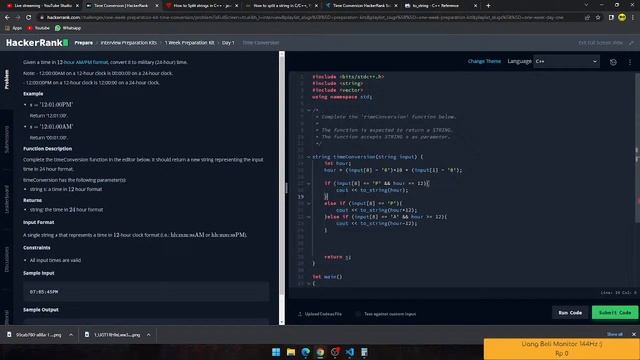Click the code editor vertical scrollbar
The image size is (640, 360).
click(637, 148)
